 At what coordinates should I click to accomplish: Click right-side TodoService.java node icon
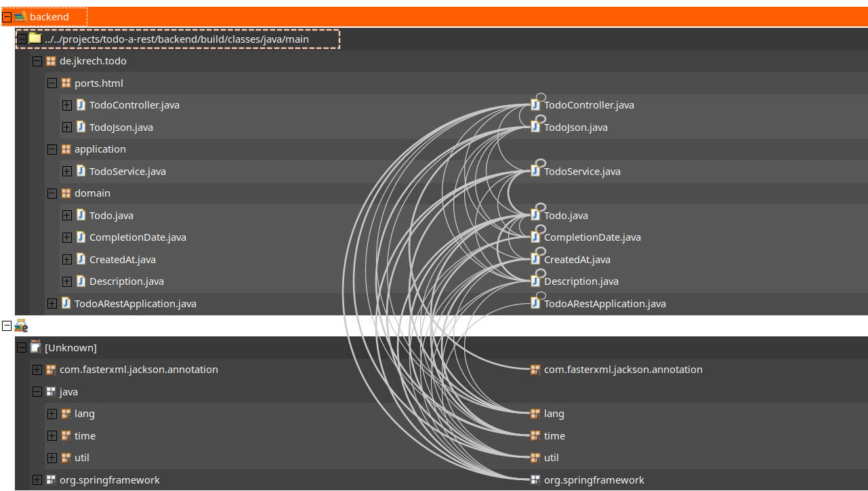coord(535,171)
